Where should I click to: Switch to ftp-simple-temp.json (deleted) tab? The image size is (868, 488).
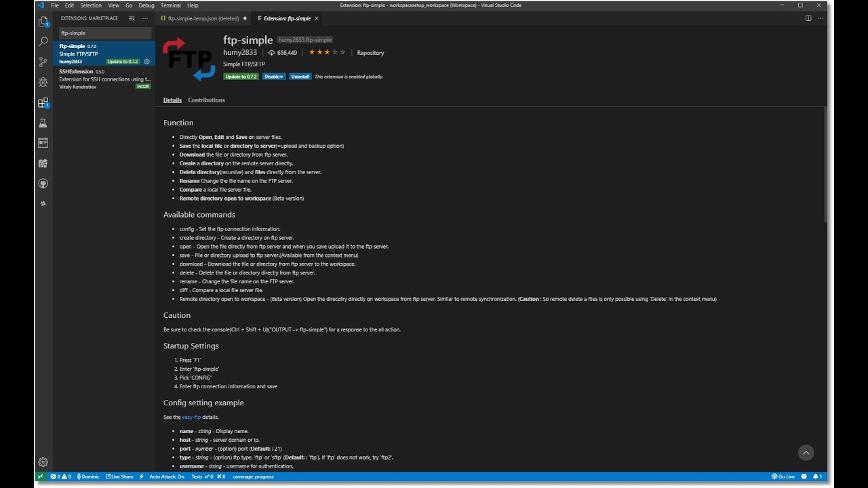click(x=203, y=18)
